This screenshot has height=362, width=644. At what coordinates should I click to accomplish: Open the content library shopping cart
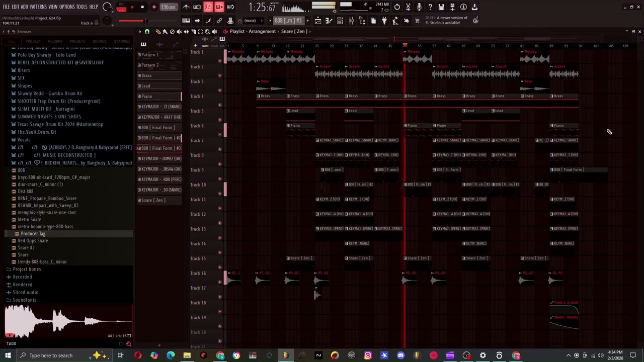pyautogui.click(x=417, y=21)
